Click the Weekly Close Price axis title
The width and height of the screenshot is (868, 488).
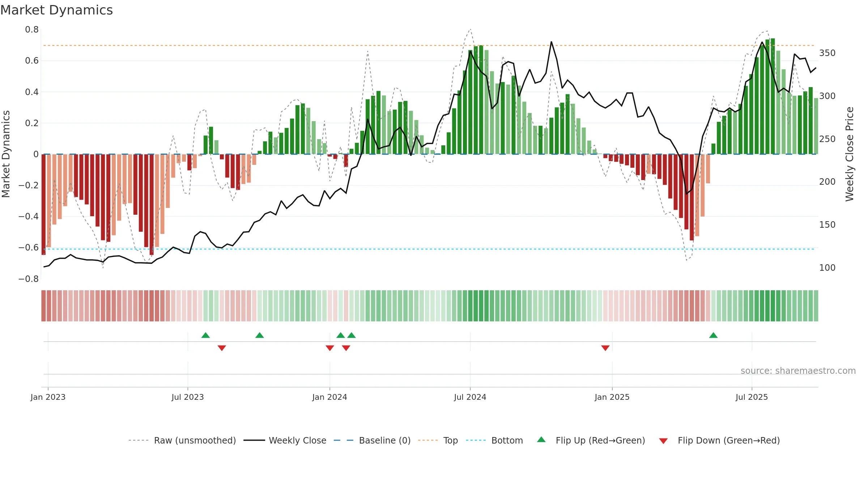tap(850, 154)
